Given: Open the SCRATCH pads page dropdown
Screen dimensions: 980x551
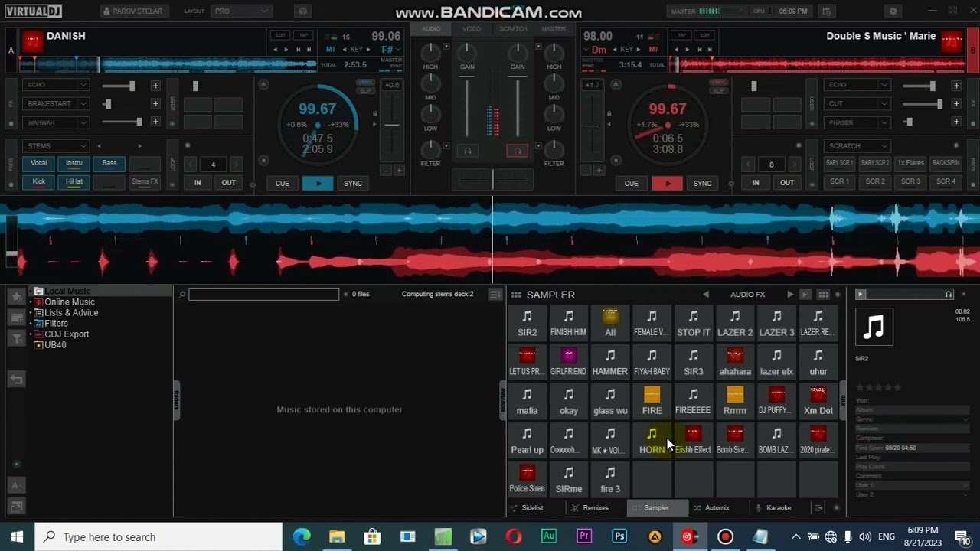Looking at the screenshot, I should (857, 145).
